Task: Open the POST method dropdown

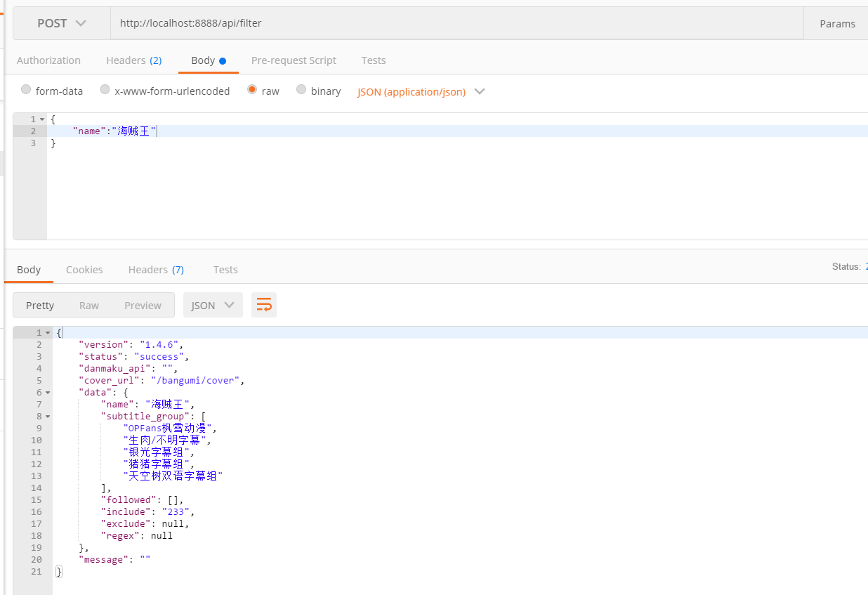Action: pos(62,23)
